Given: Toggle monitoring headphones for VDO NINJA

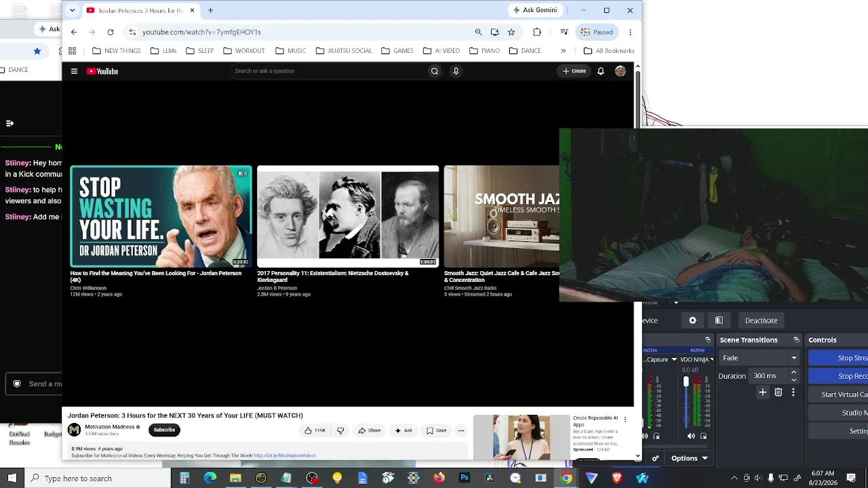Looking at the screenshot, I should [703, 436].
